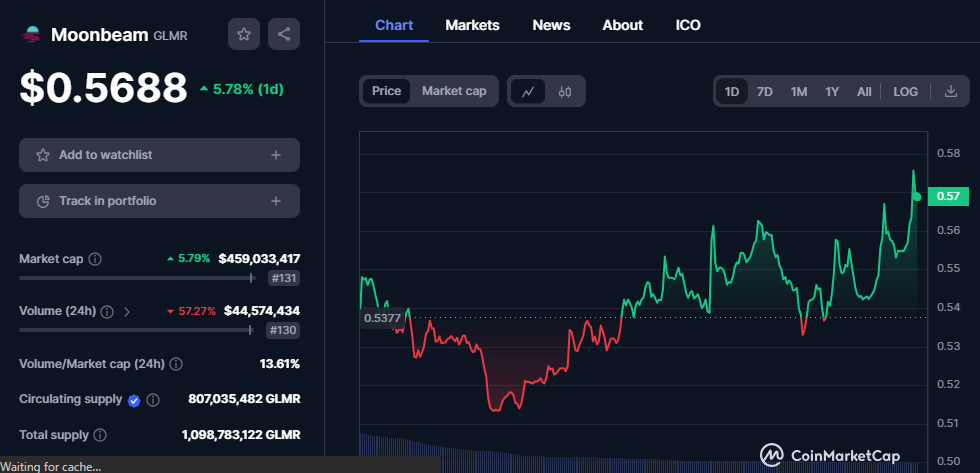Enable LOG scale on chart
Screen dimensions: 980x473
(906, 92)
